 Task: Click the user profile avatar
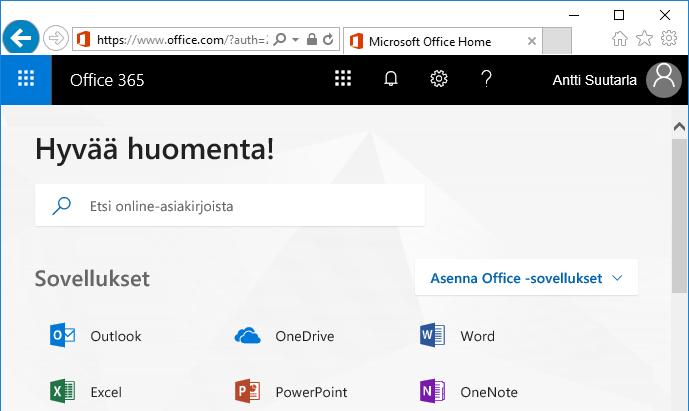664,80
